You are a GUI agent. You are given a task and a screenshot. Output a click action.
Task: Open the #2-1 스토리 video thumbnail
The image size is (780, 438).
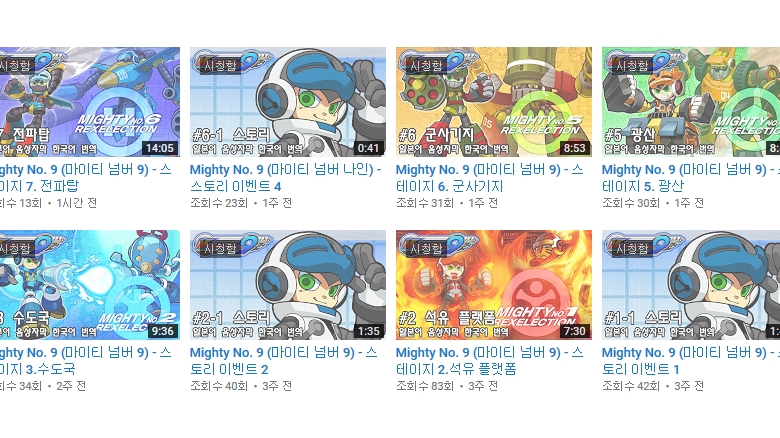coord(288,285)
